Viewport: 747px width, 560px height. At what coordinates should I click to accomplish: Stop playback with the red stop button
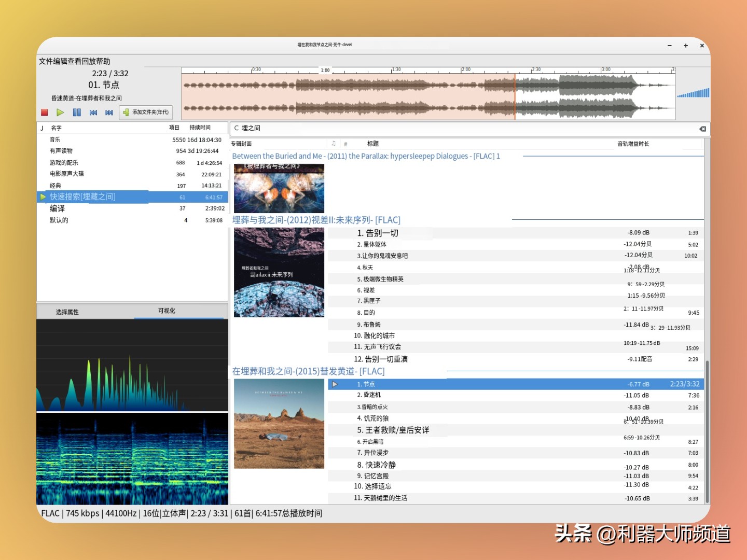coord(45,113)
